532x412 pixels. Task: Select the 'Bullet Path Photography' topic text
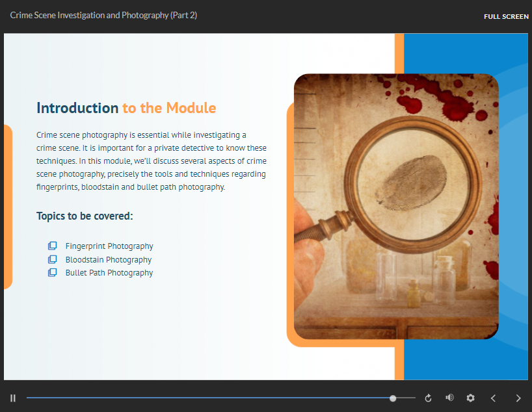click(x=109, y=273)
